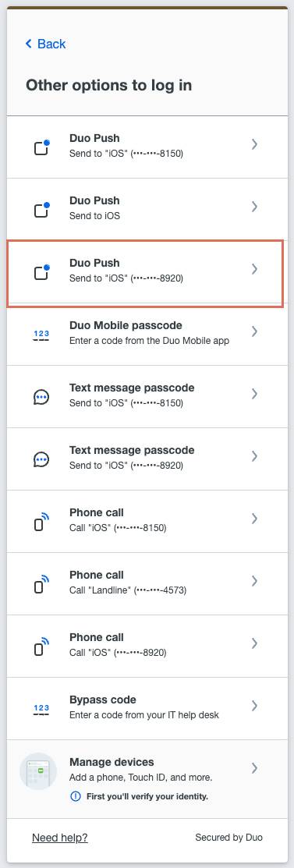Click the chevron on the Manage devices row
Screen dimensions: 294x868
[255, 768]
